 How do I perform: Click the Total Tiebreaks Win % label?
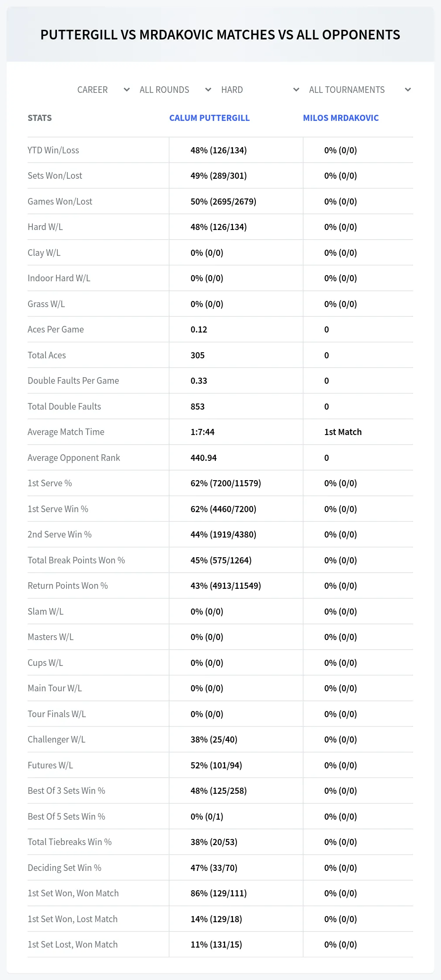(x=70, y=842)
